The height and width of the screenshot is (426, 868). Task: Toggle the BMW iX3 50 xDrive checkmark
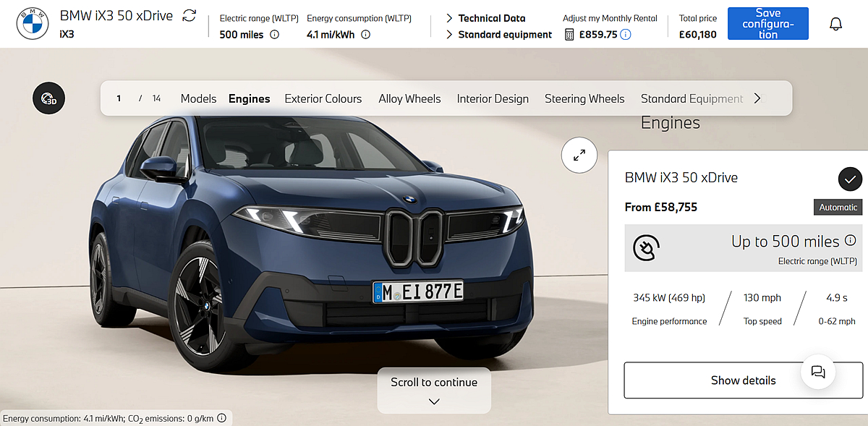[x=850, y=179]
